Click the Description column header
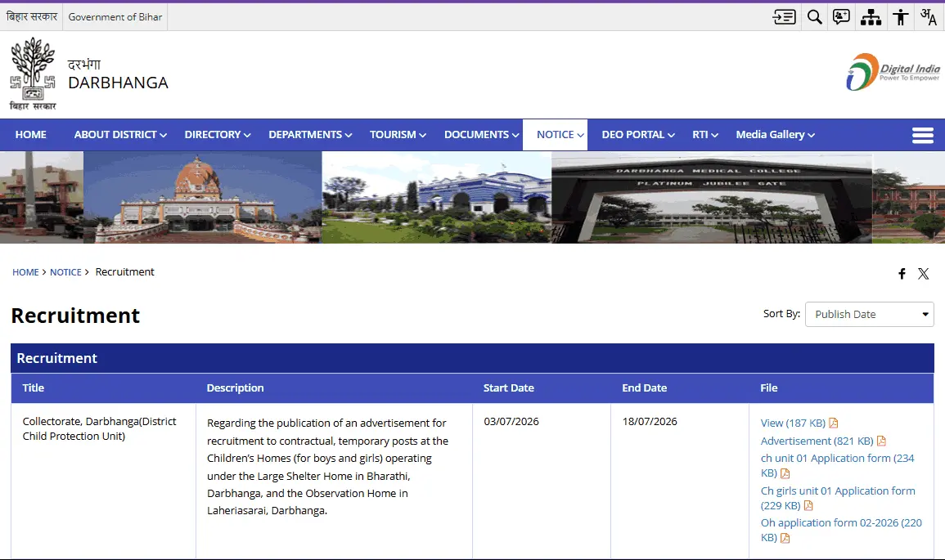This screenshot has width=945, height=560. [x=235, y=388]
